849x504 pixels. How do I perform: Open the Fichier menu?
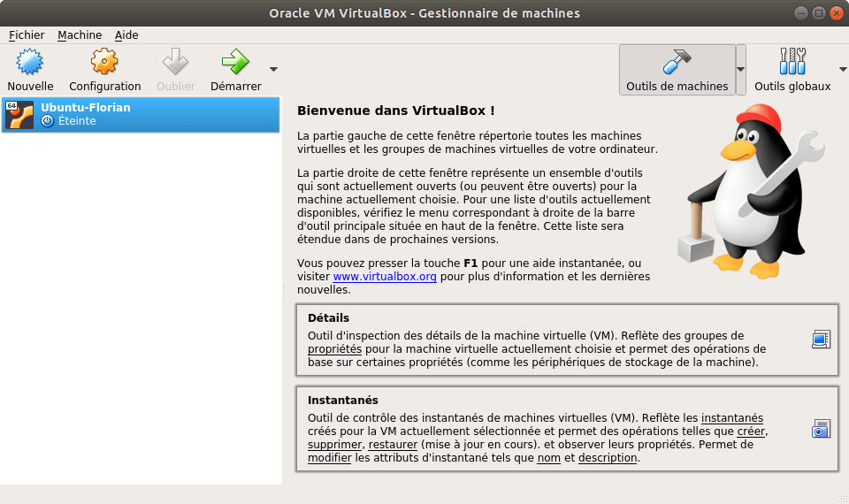click(x=27, y=35)
